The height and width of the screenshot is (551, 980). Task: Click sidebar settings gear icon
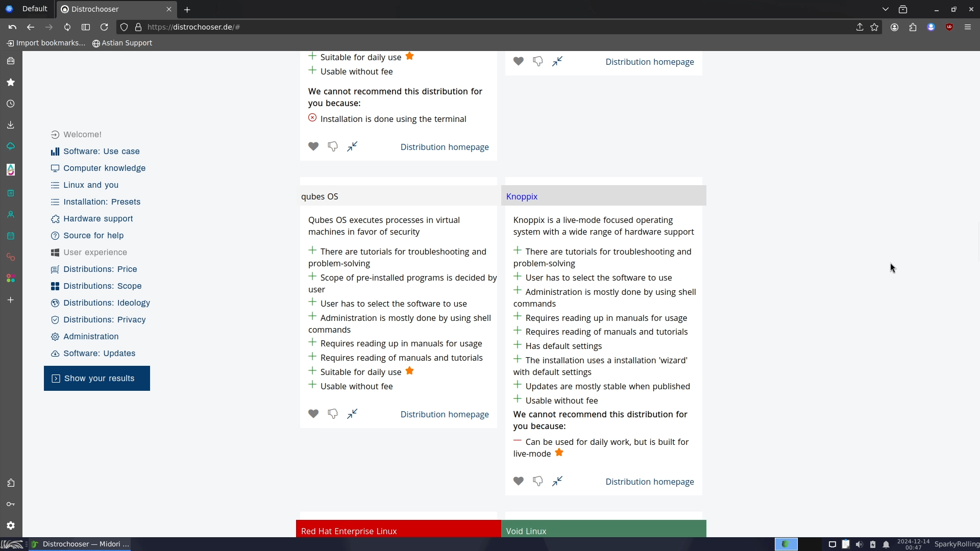(x=11, y=525)
